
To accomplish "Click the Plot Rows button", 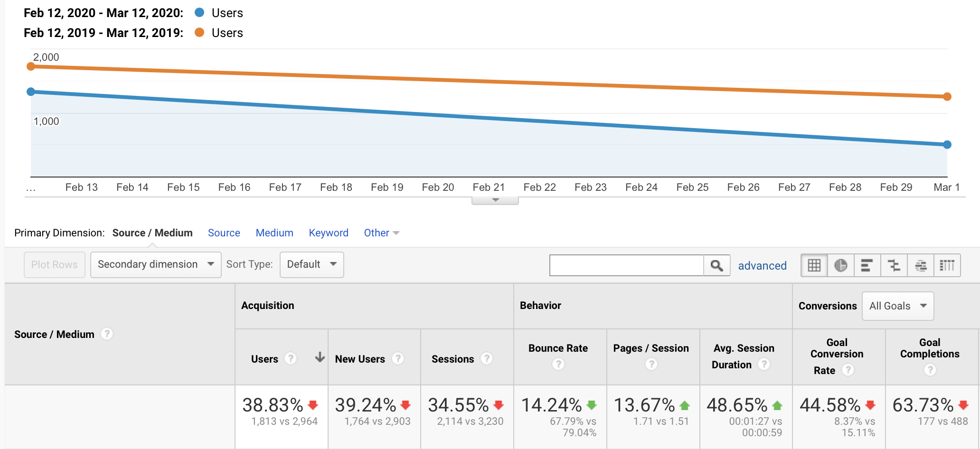I will tap(55, 264).
